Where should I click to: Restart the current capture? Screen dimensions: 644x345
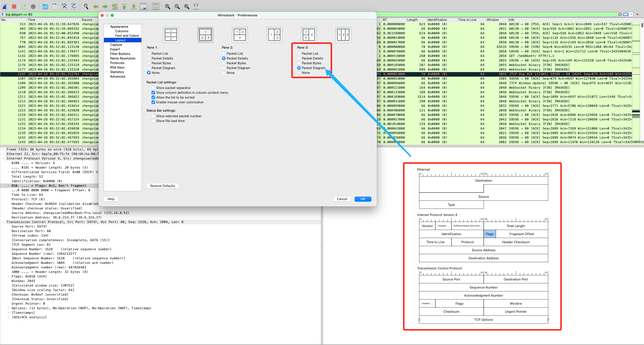tap(23, 6)
